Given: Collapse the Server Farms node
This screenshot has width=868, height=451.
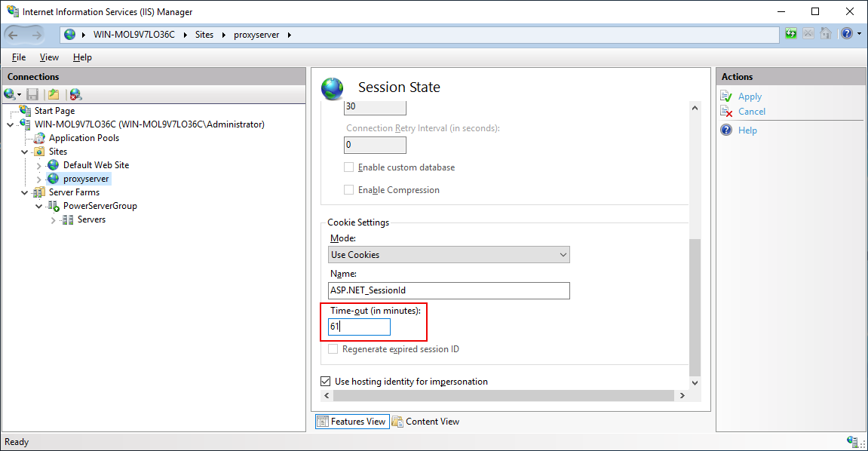Looking at the screenshot, I should (24, 192).
